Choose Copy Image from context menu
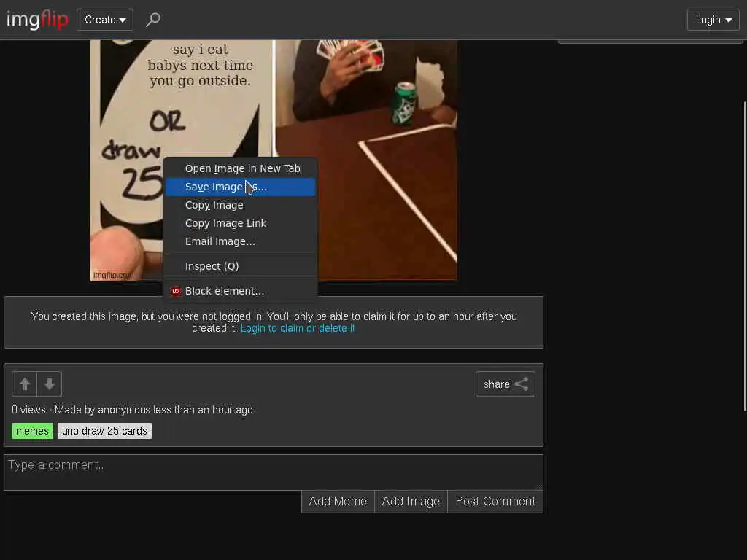747x560 pixels. point(241,205)
